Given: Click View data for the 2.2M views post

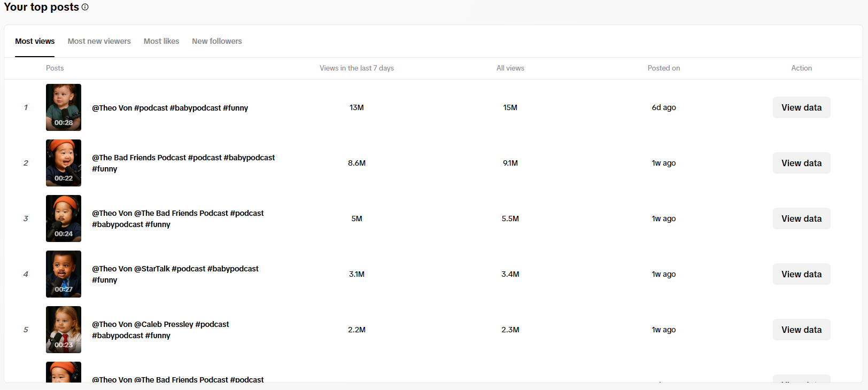Looking at the screenshot, I should (801, 330).
